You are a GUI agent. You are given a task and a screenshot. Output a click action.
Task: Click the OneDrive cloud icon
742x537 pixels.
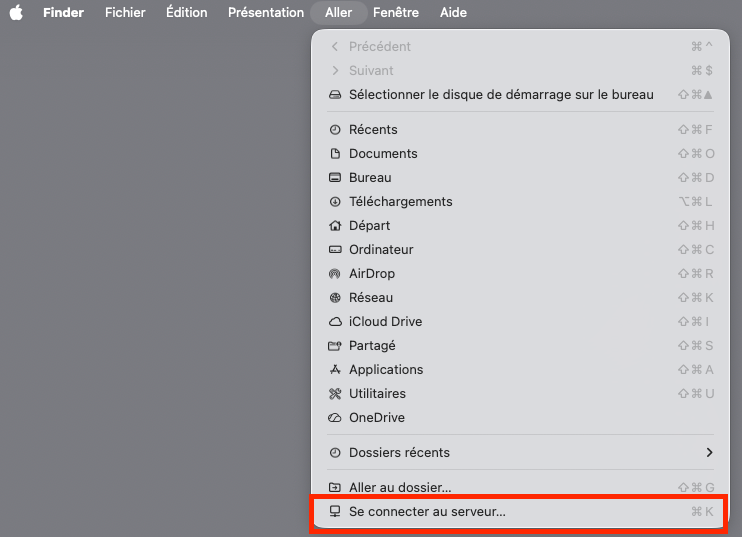pos(335,418)
